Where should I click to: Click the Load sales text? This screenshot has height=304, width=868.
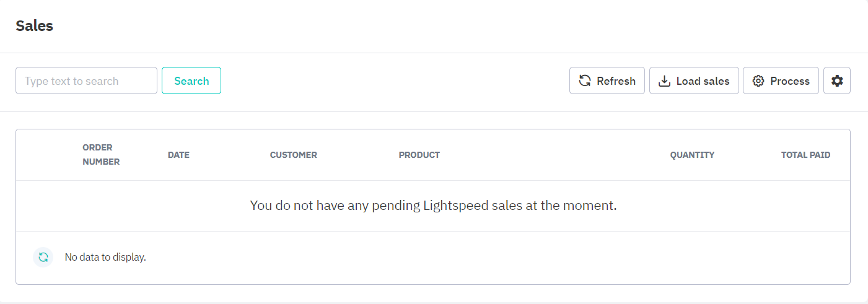(x=703, y=81)
